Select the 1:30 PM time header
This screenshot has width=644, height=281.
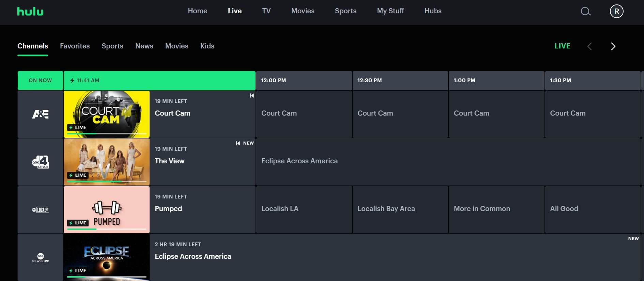click(x=593, y=80)
